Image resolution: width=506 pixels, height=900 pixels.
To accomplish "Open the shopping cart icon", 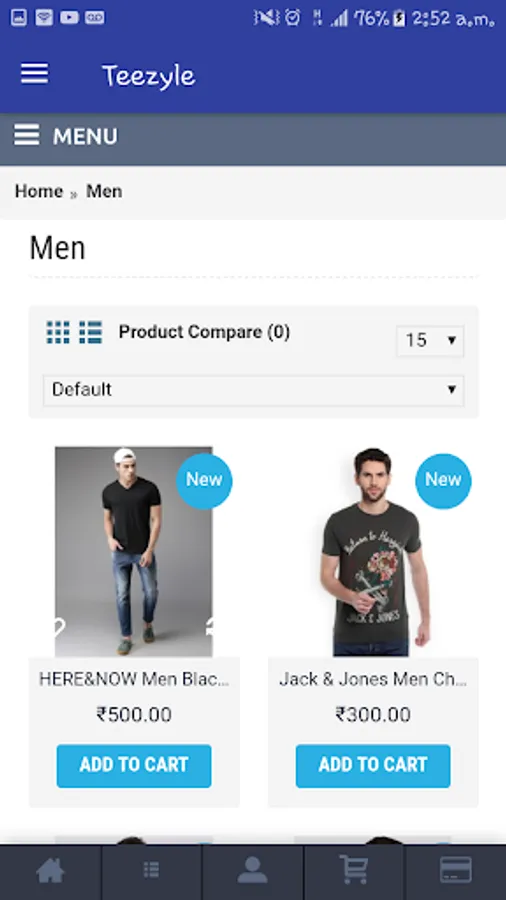I will 354,870.
